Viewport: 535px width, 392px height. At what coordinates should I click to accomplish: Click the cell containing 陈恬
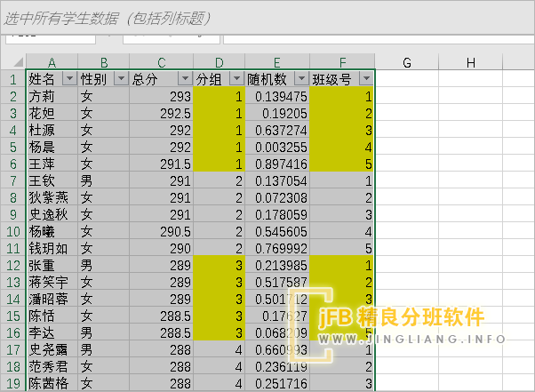coord(52,316)
